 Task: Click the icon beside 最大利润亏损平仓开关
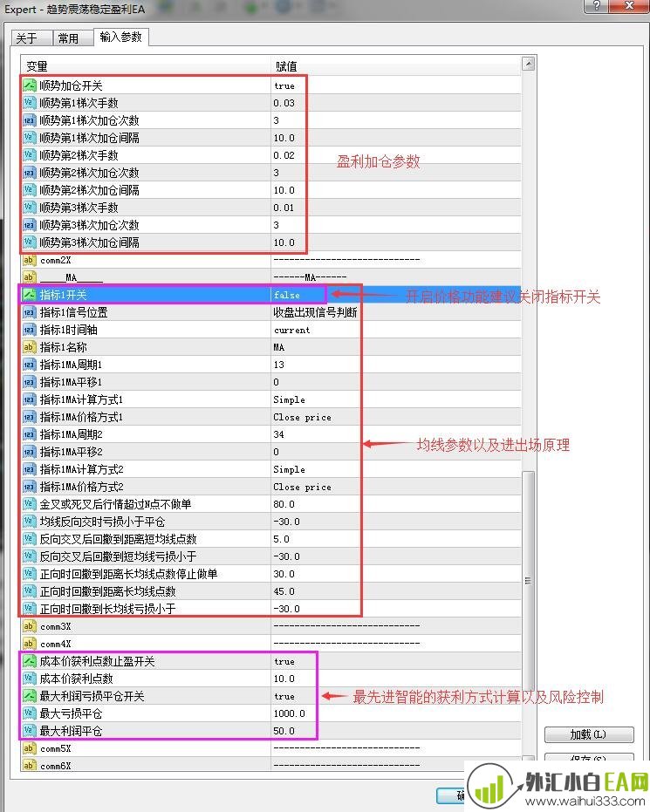point(30,696)
